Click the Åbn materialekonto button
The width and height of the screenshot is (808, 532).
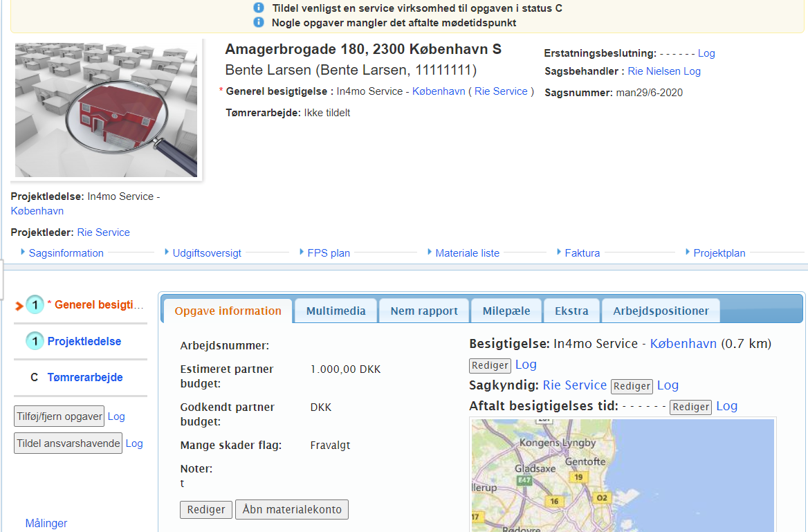click(292, 509)
